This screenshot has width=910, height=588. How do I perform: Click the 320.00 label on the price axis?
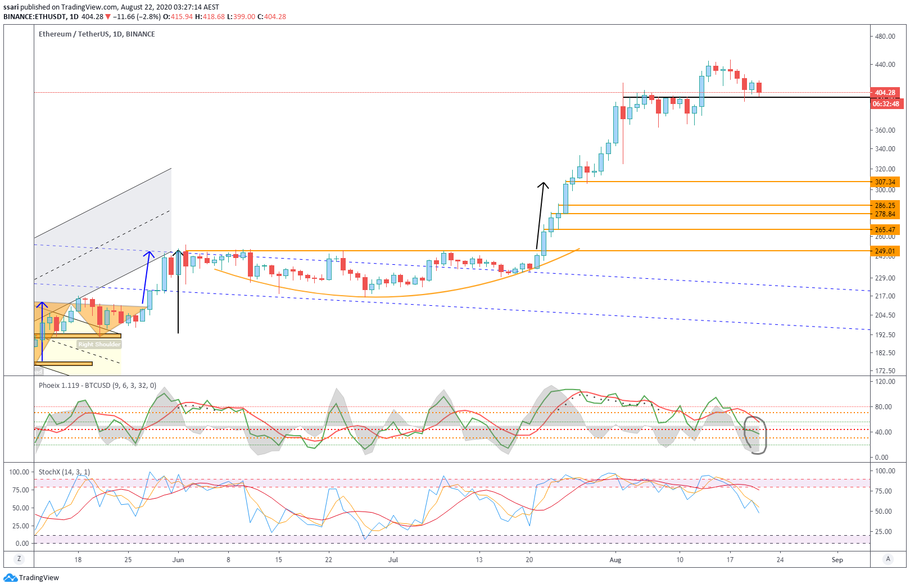(885, 169)
